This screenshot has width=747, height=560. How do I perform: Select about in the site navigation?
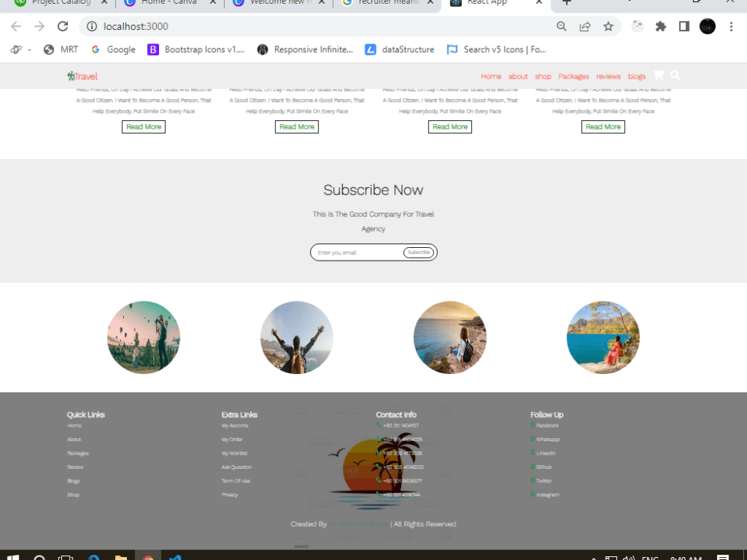(518, 75)
